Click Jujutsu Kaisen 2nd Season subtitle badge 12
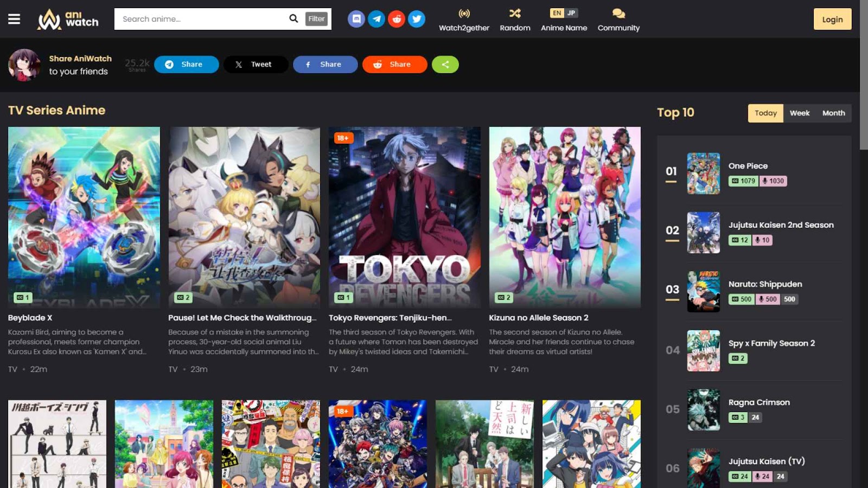 [739, 240]
